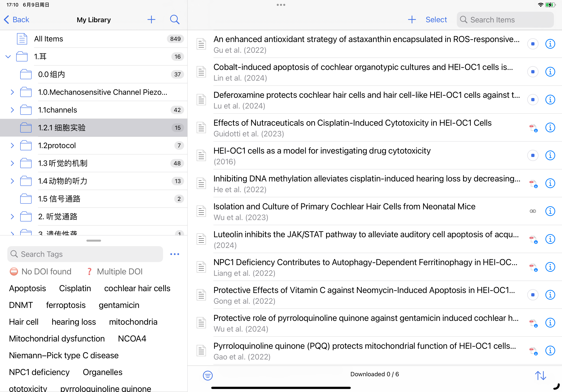Stop download for Gong et al. (2022)
The image size is (562, 392).
pos(533,295)
